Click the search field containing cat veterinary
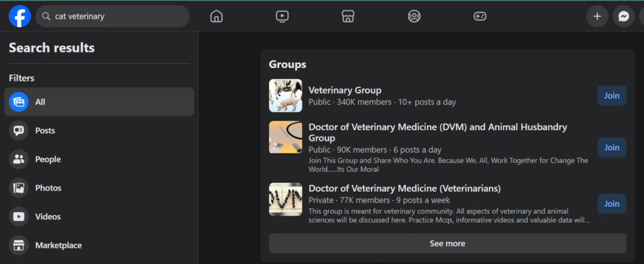Image resolution: width=644 pixels, height=264 pixels. (x=113, y=16)
